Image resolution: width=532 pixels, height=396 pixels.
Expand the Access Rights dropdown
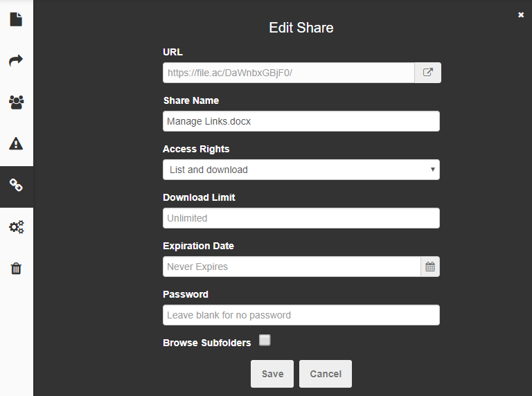pyautogui.click(x=301, y=170)
